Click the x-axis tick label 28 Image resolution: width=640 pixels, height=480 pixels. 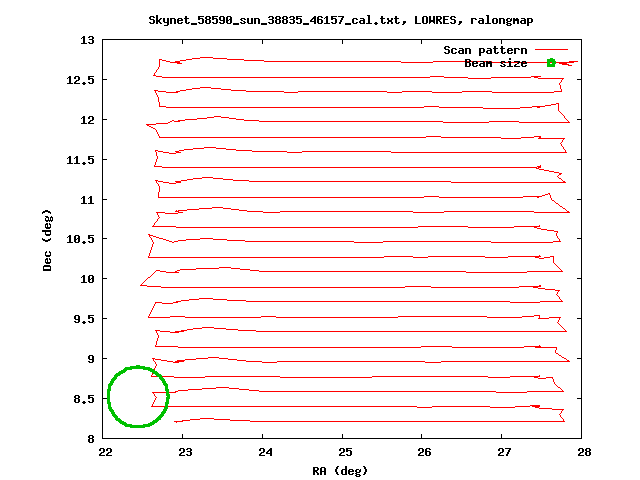coord(584,452)
